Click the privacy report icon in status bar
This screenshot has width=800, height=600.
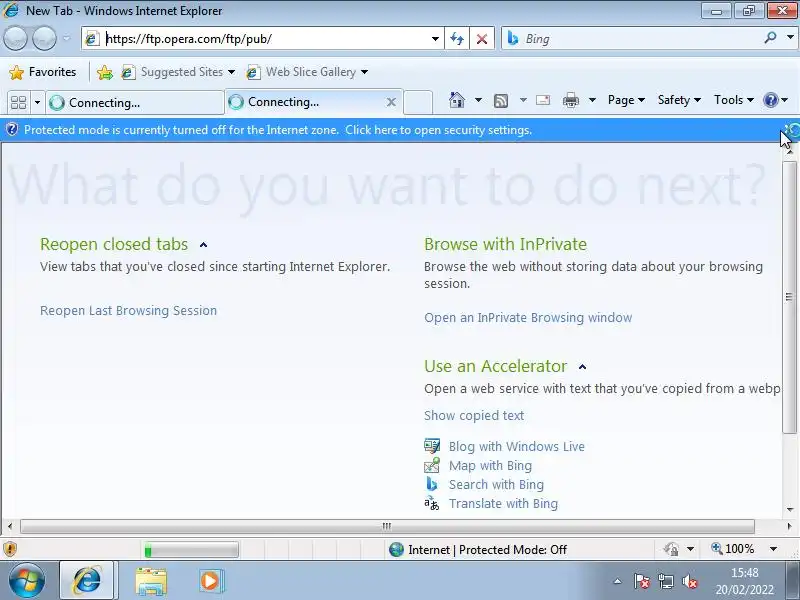click(671, 549)
